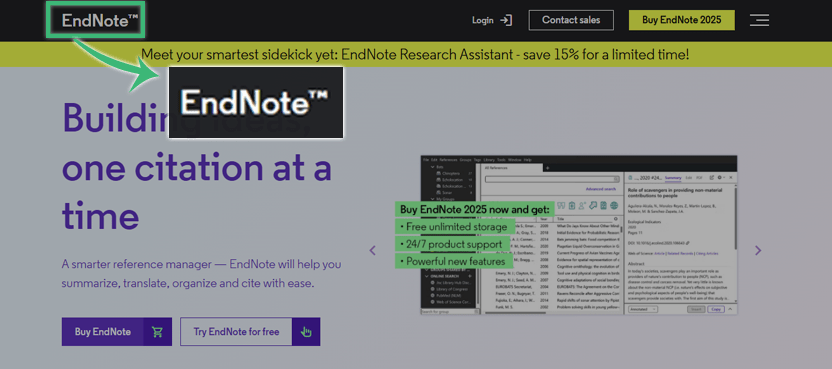This screenshot has height=369, width=832.
Task: Click Advanced search in the app preview
Action: 601,189
